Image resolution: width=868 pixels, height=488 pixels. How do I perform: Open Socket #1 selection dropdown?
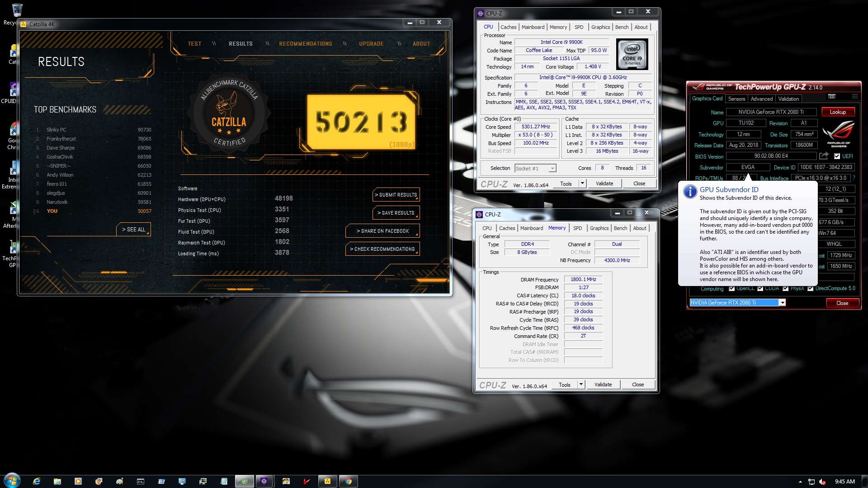552,169
